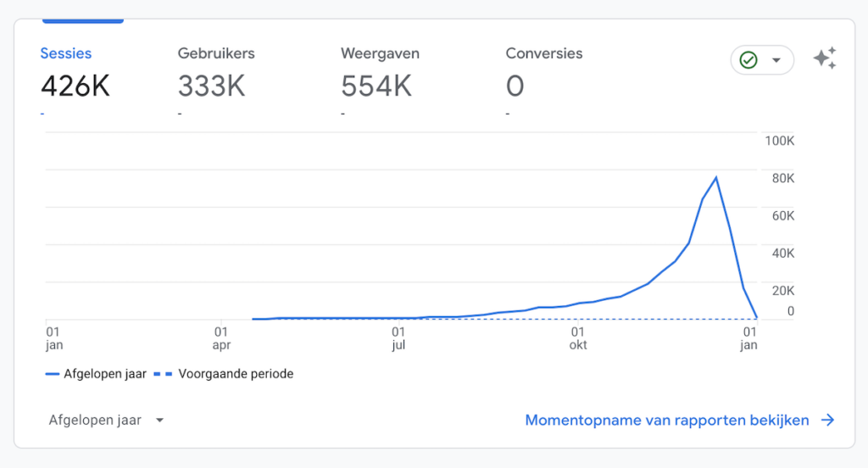The height and width of the screenshot is (468, 868).
Task: Click the 01 okt label on the x-axis
Action: click(578, 338)
